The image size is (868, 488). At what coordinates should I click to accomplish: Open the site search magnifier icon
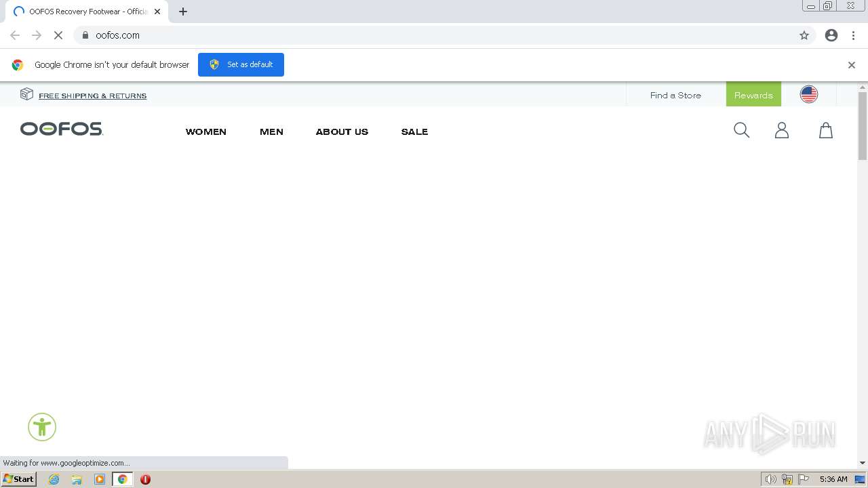741,130
